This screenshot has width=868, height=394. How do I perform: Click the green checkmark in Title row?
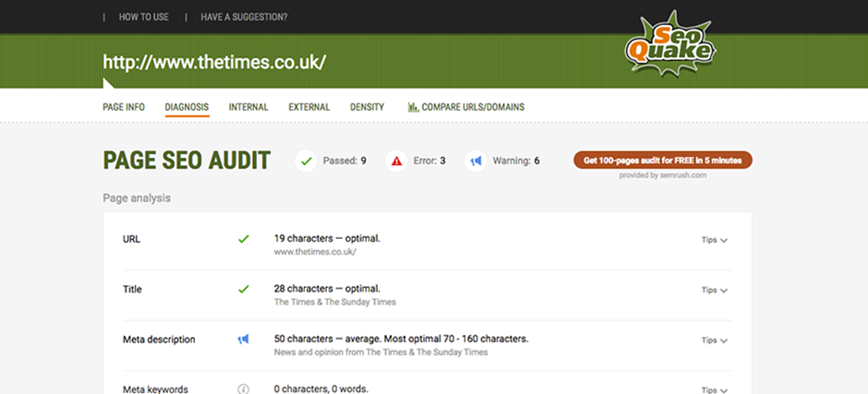point(244,289)
